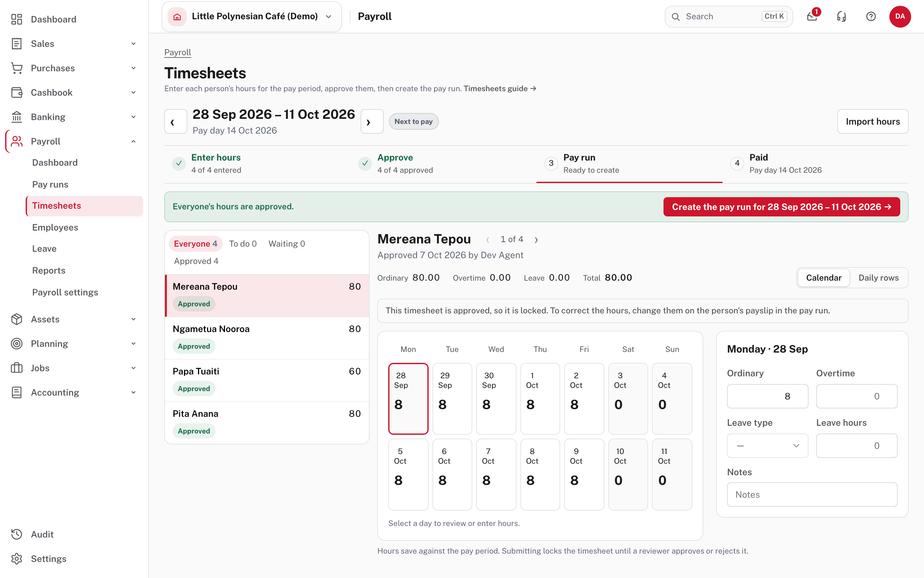Select the 7 Oct calendar day
The height and width of the screenshot is (578, 924).
496,474
